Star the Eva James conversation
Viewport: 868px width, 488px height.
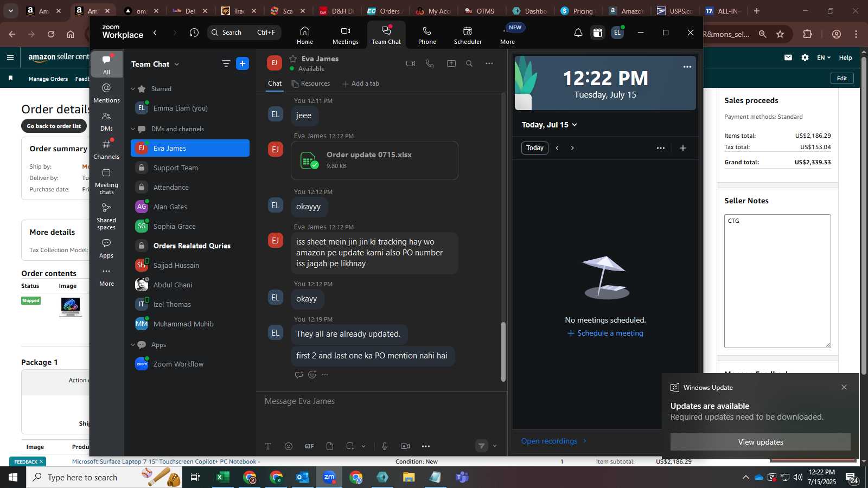[x=293, y=59]
